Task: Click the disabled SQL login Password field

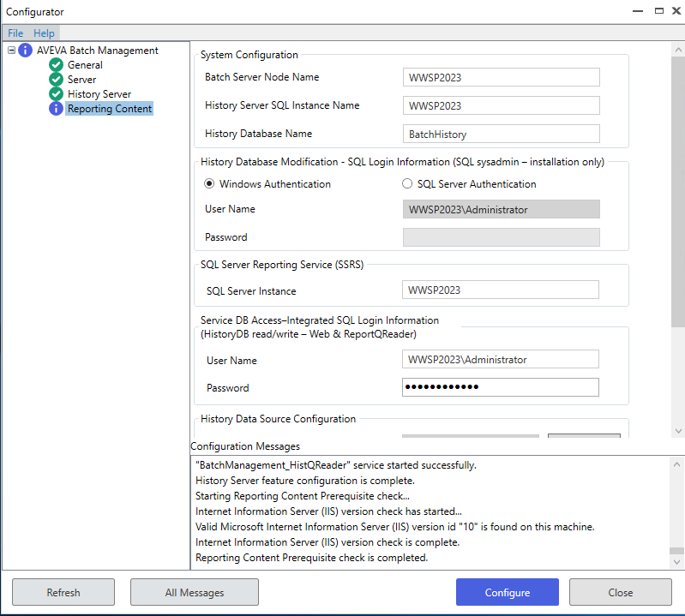Action: 501,237
